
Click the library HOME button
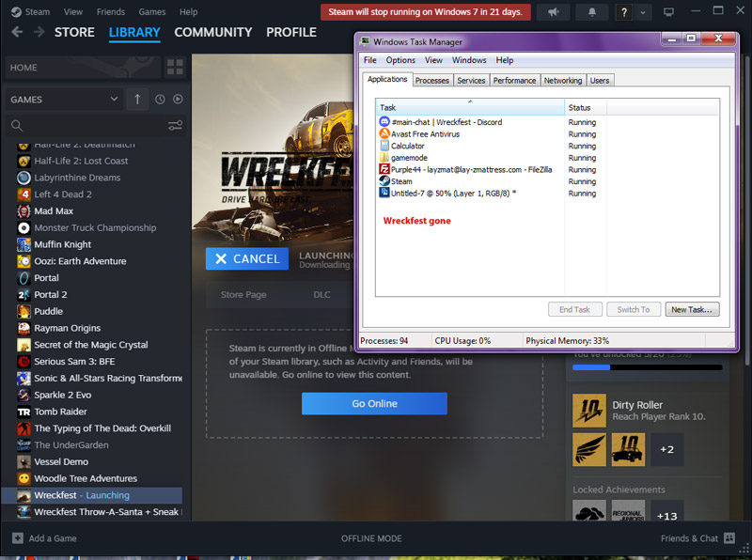(x=83, y=67)
